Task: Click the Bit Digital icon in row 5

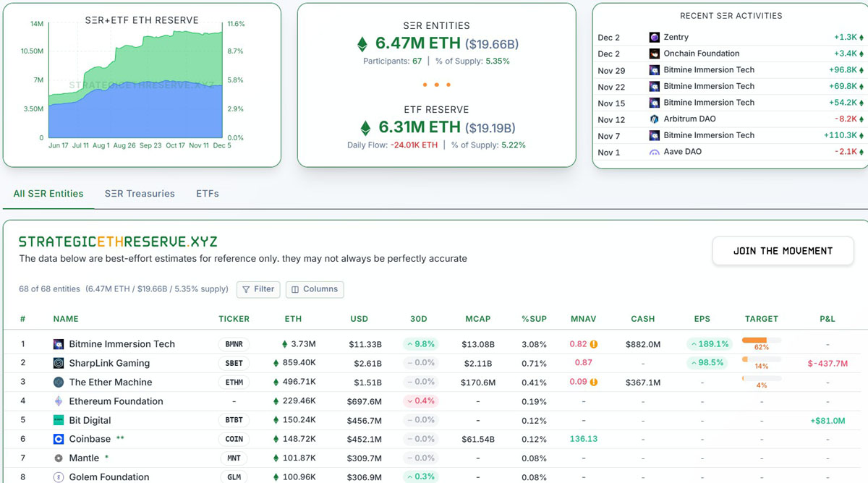Action: coord(59,420)
